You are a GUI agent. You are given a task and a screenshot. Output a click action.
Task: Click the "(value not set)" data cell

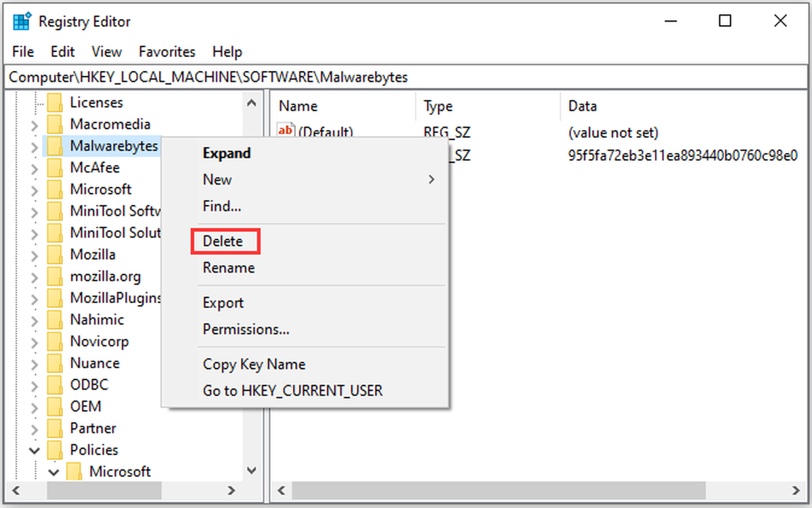[x=613, y=132]
